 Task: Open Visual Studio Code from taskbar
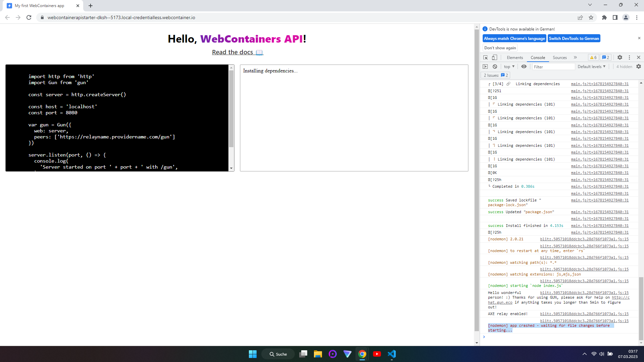[391, 354]
